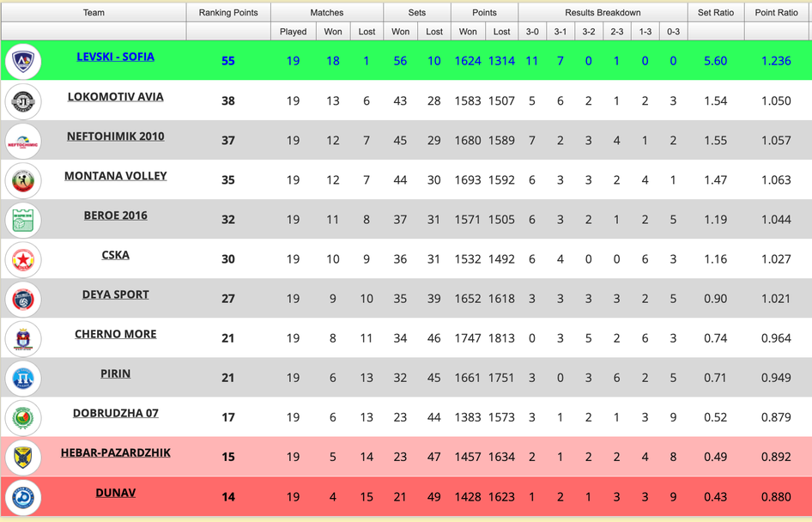Screen dimensions: 812x522
Task: Click the Lokomotiv Avia team logo
Action: (x=23, y=101)
